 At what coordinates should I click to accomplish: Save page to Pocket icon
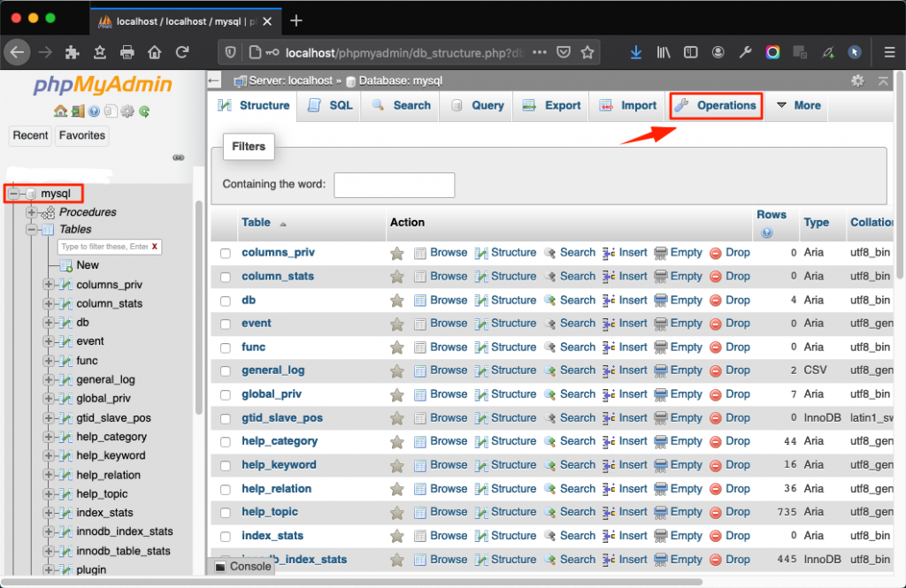(564, 52)
